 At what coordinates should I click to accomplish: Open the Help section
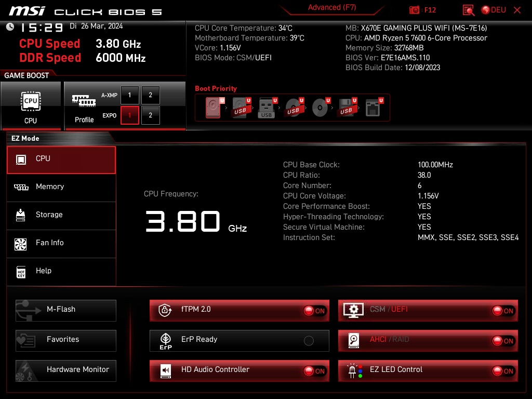[x=61, y=271]
